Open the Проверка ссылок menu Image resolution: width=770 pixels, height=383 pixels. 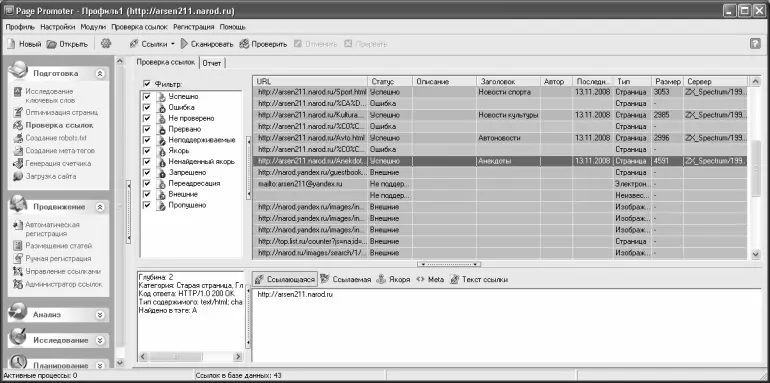[139, 27]
